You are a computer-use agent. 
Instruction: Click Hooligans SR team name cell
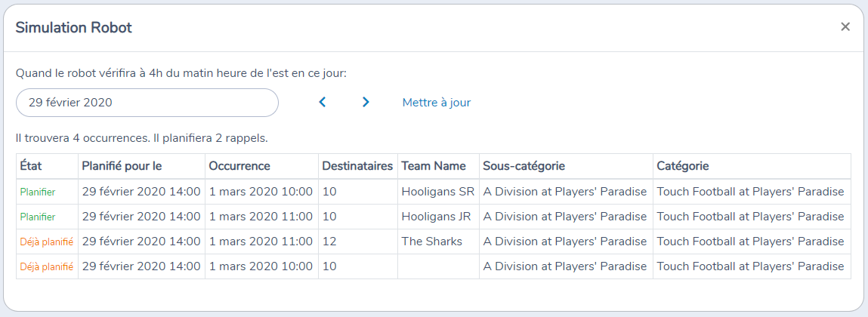pos(438,192)
